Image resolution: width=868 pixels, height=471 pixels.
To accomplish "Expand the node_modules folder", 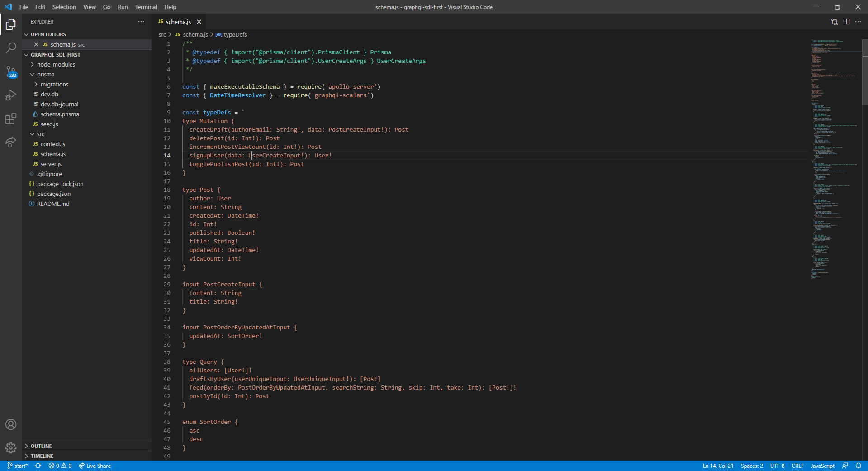I will [x=86, y=64].
